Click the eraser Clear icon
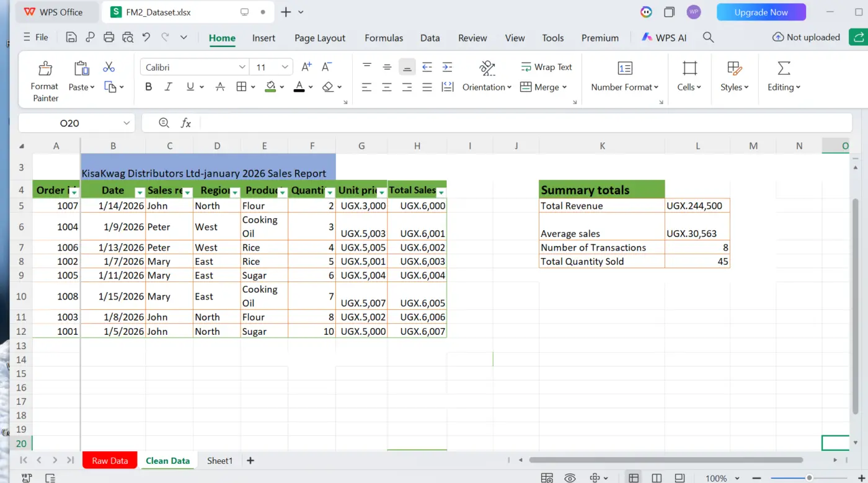 point(329,87)
